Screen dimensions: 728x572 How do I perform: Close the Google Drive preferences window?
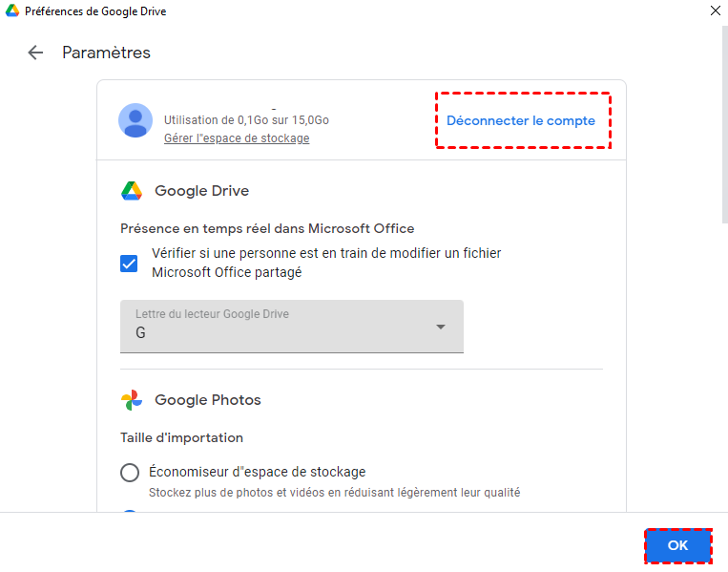click(x=715, y=11)
